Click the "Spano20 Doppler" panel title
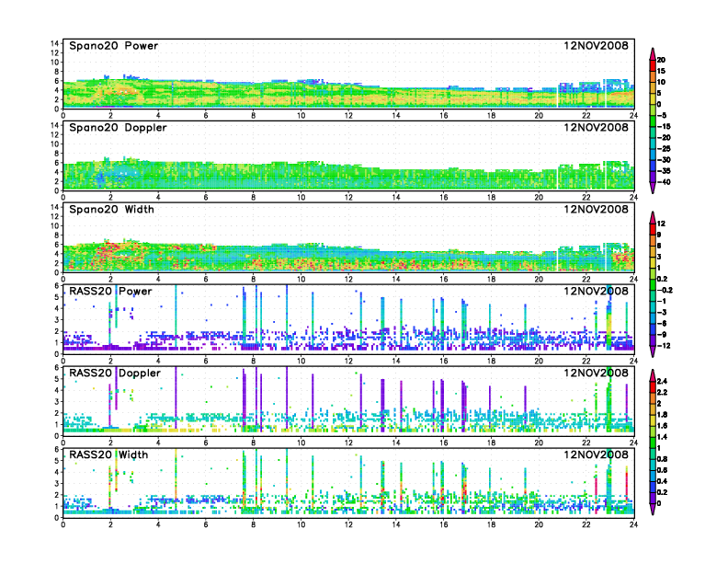 coord(118,127)
